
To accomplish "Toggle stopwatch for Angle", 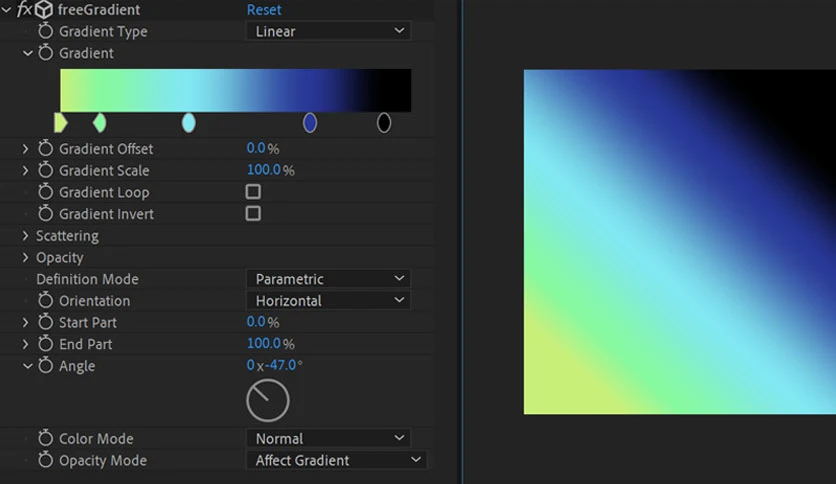I will point(45,366).
